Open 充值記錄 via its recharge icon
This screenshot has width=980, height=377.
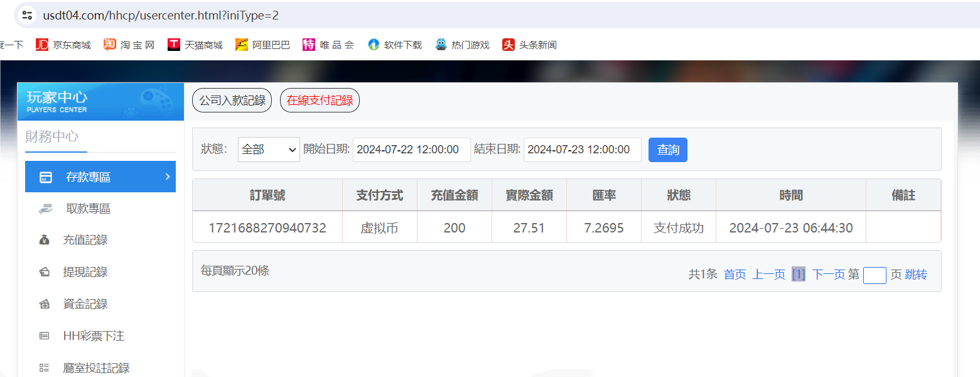(44, 239)
